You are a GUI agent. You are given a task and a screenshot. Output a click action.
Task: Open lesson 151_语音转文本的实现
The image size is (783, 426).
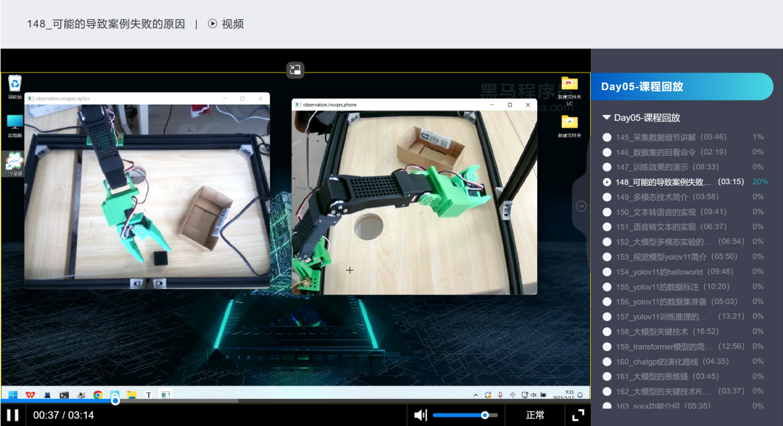670,227
